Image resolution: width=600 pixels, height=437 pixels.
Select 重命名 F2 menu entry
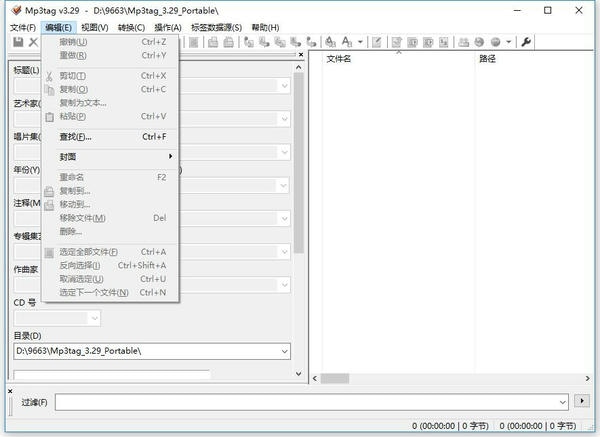click(x=110, y=177)
